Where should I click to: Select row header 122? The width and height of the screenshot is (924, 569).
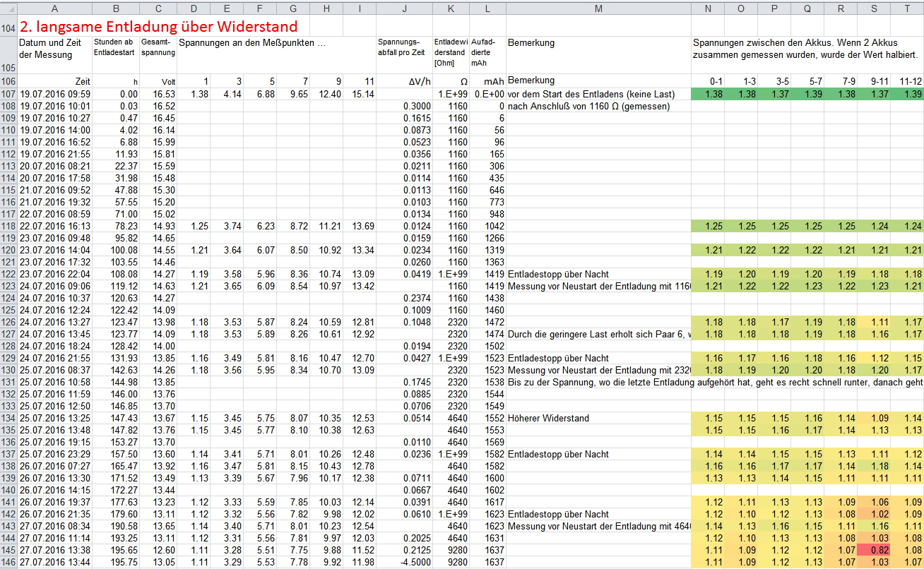pos(8,274)
